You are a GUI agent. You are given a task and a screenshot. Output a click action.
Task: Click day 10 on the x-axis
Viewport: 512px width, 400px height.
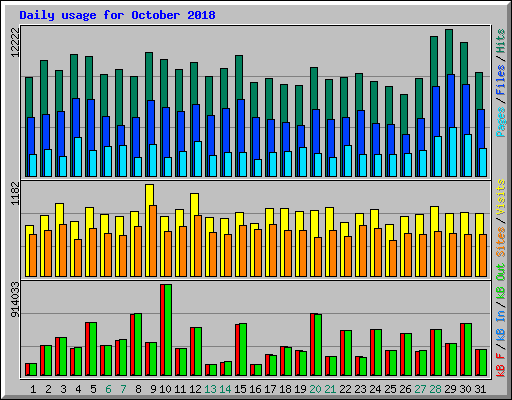(165, 389)
